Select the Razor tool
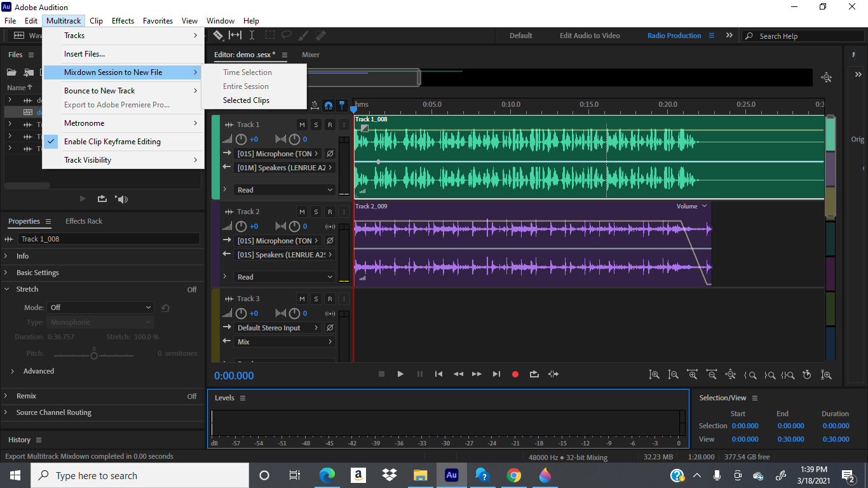Viewport: 868px width, 488px height. coord(218,36)
